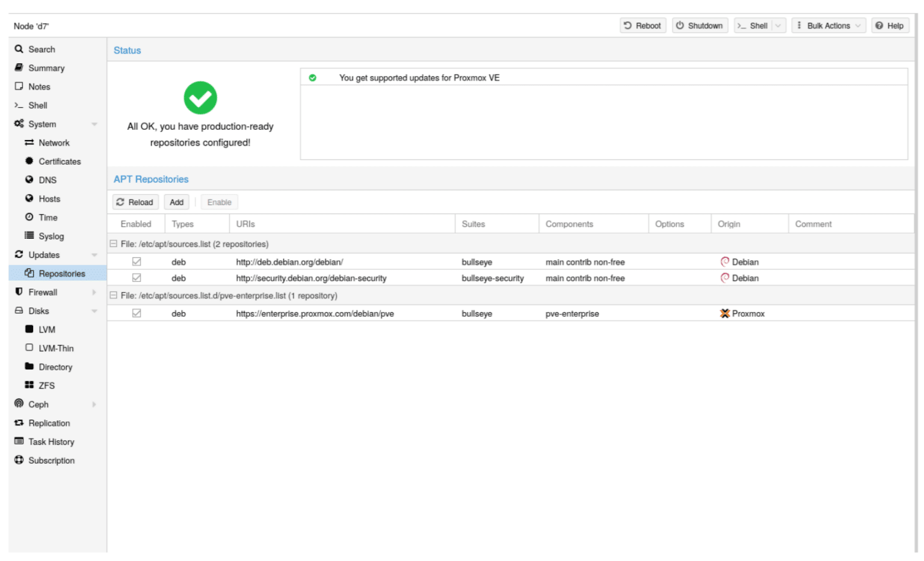
Task: Collapse the /etc/apt/sources.list file group
Action: 113,244
